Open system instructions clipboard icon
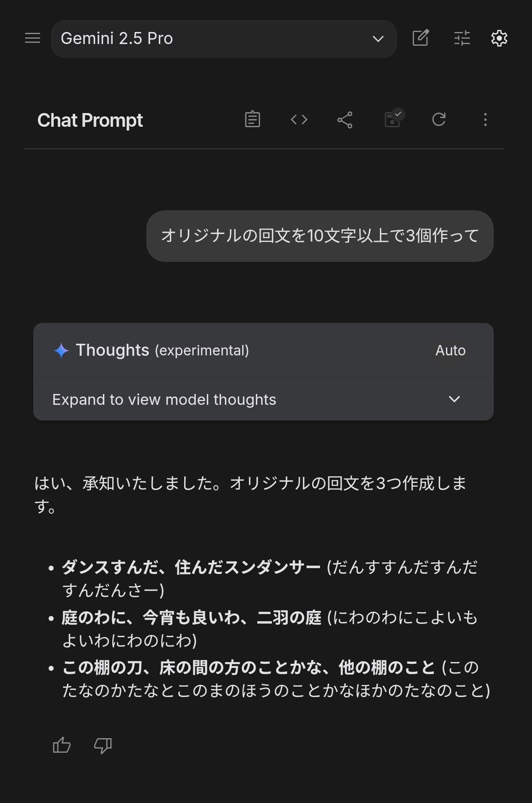 click(252, 120)
